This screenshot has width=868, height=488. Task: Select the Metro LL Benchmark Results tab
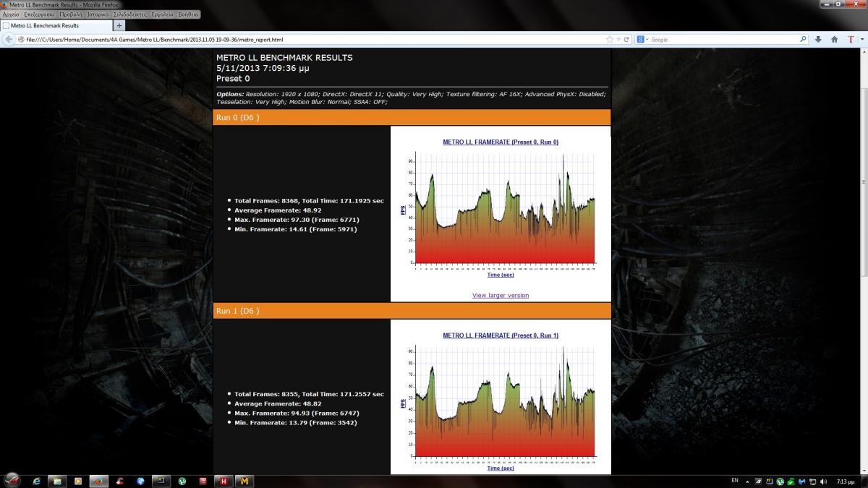click(56, 25)
